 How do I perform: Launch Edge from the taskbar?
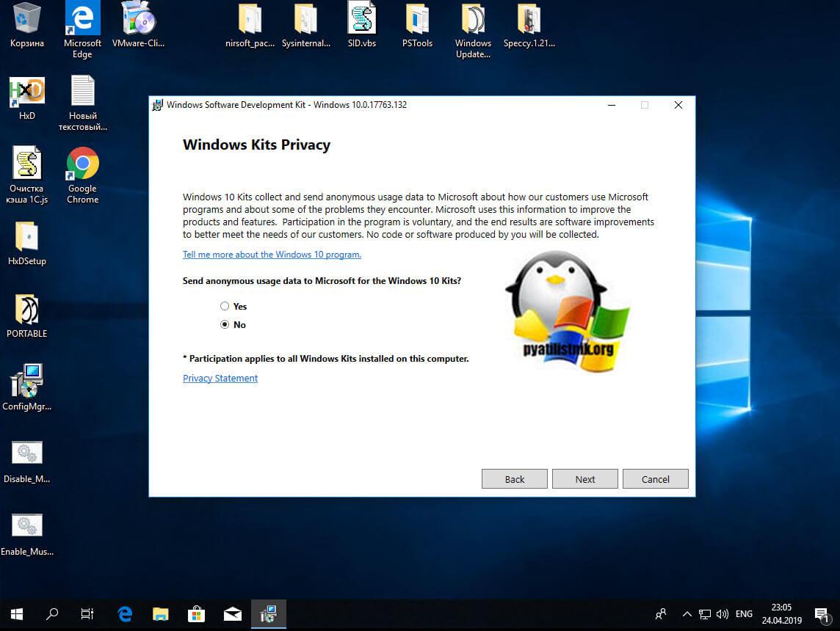click(125, 614)
